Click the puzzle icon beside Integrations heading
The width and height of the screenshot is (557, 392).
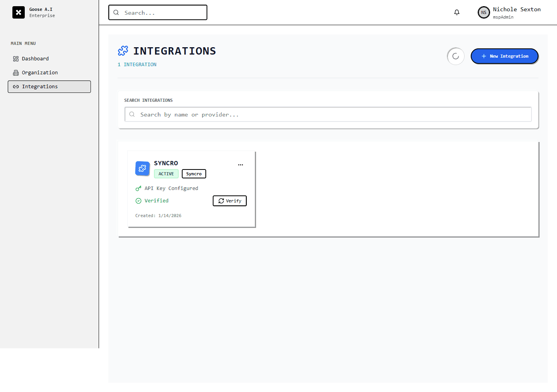click(123, 51)
